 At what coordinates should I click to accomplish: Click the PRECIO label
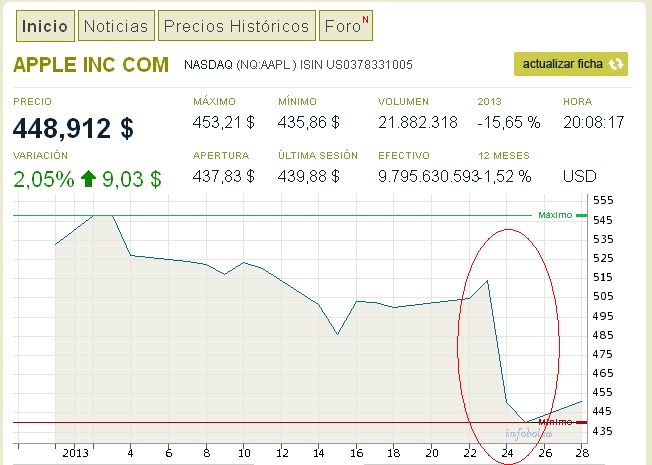tap(32, 102)
